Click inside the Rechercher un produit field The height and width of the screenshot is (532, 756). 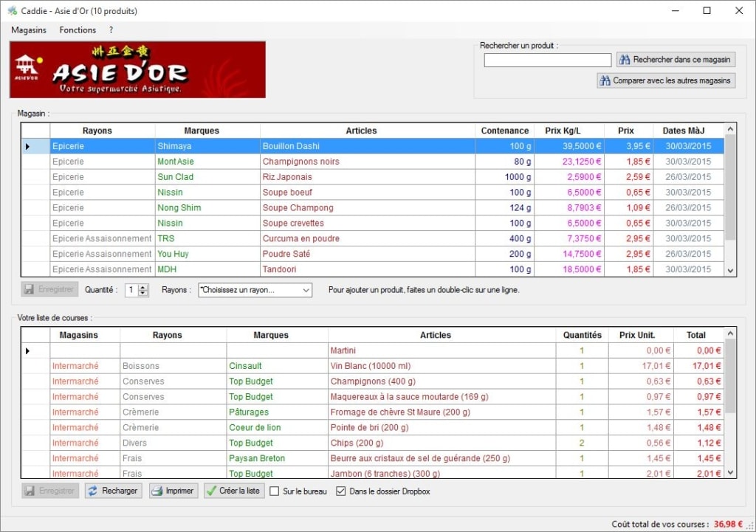[547, 59]
